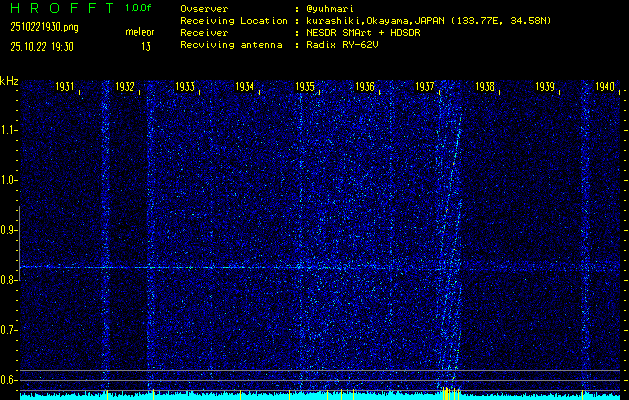This screenshot has width=629, height=400.
Task: Click the cluster of yellow meteor ticks below 1937
Action: coord(450,393)
